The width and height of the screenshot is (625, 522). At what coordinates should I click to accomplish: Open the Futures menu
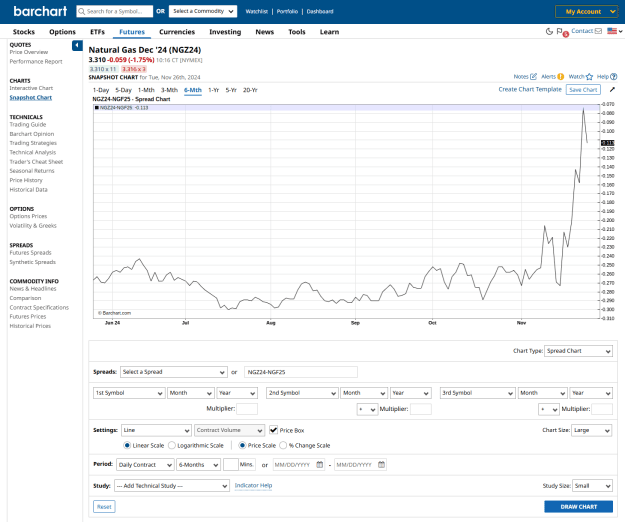132,32
